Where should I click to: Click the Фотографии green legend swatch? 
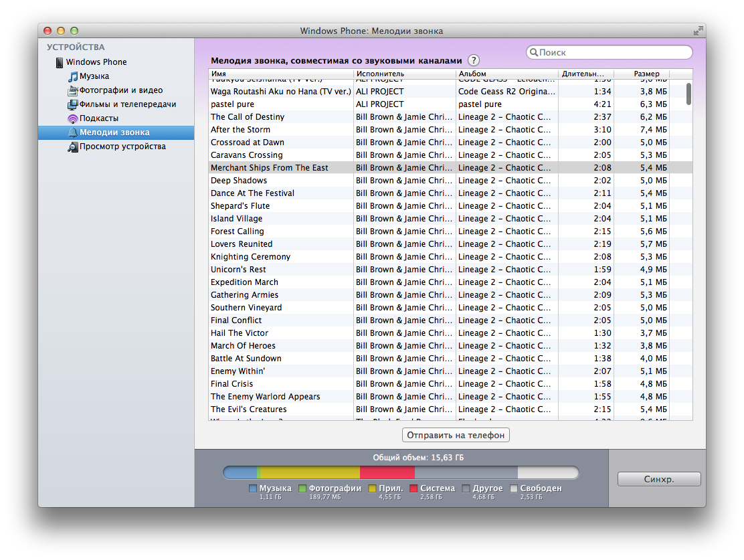click(x=302, y=488)
